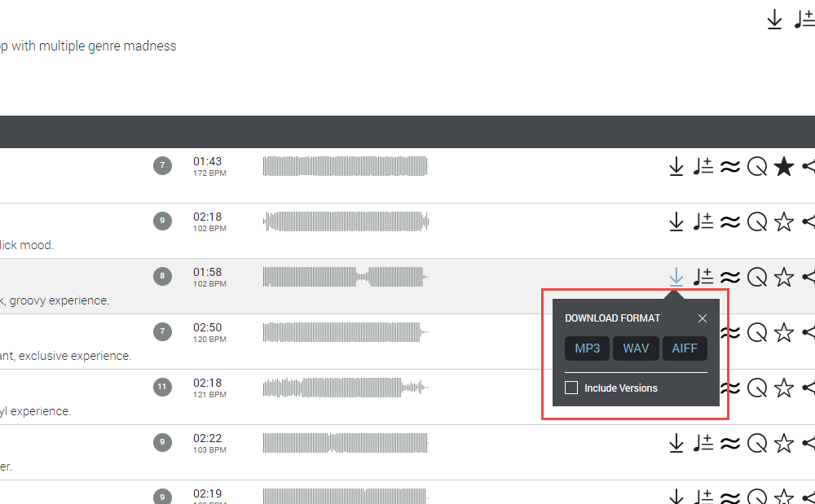
Task: Click circle search icon on 02:22 track
Action: coord(757,443)
